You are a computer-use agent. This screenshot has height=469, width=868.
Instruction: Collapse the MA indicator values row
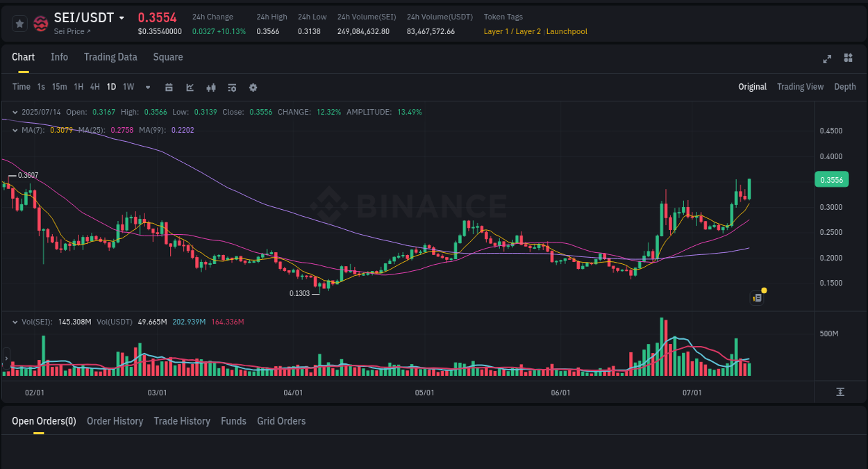pyautogui.click(x=15, y=130)
